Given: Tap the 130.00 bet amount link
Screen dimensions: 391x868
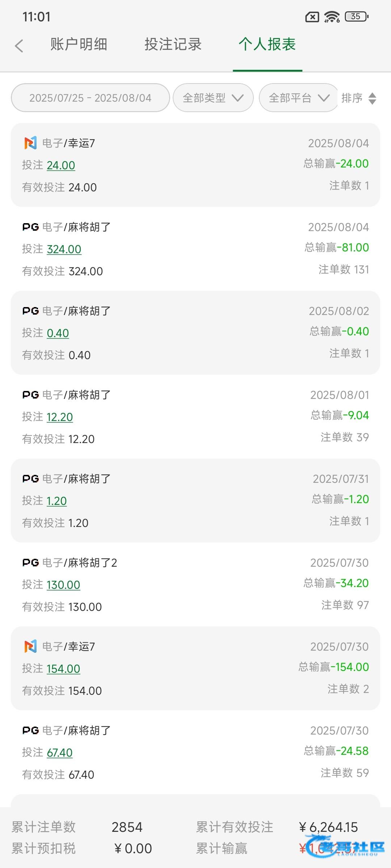Looking at the screenshot, I should tap(63, 585).
